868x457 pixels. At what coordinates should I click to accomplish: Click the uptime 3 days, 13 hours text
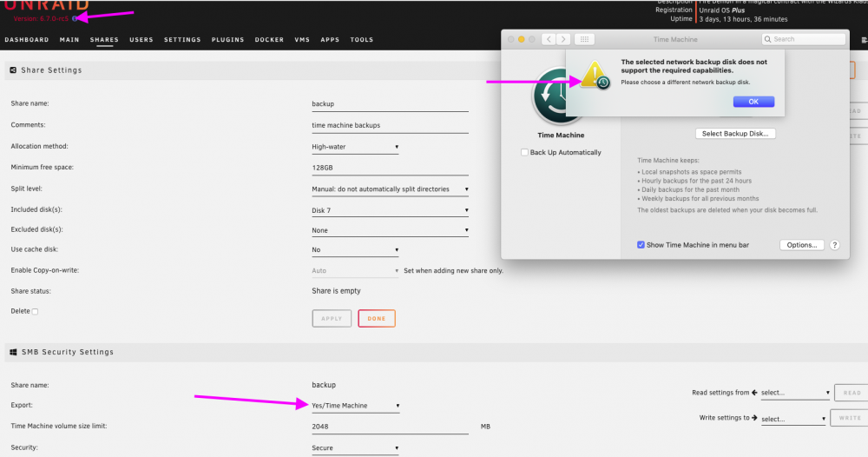click(x=743, y=19)
